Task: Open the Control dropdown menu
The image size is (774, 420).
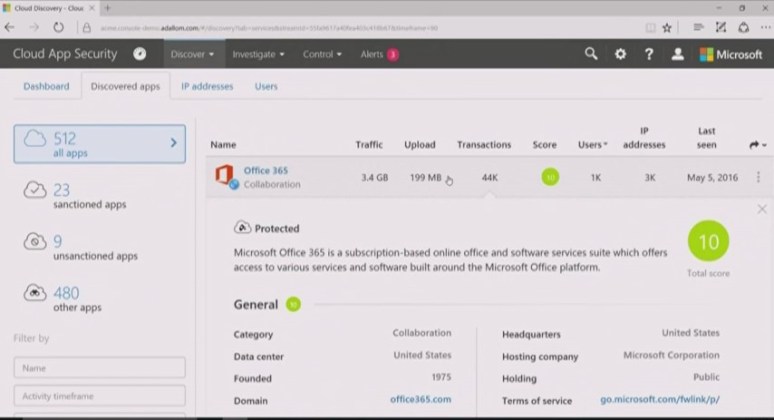Action: [322, 54]
